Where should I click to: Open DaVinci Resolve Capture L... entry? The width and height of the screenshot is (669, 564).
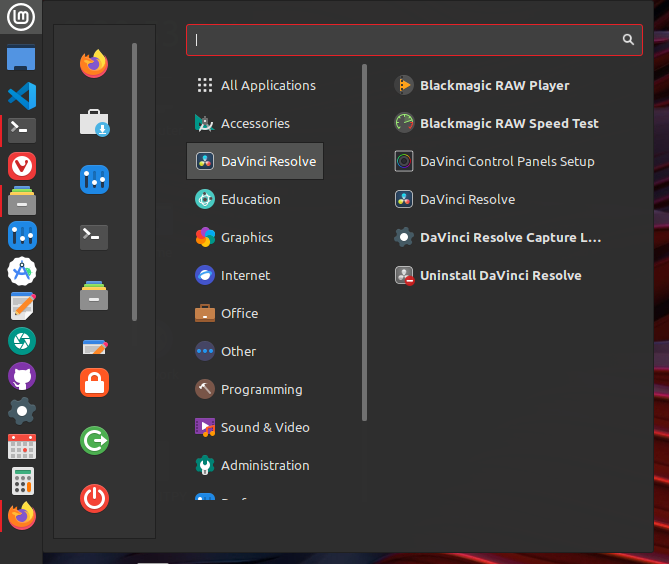[497, 237]
